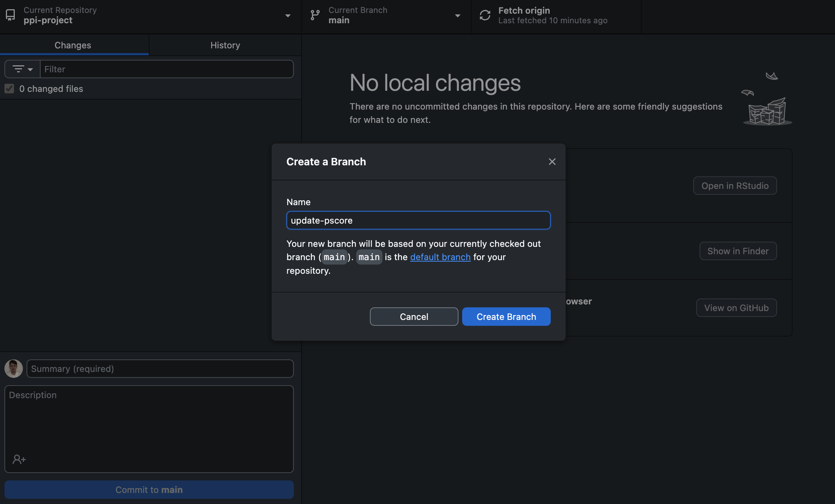
Task: Focus the Summary (required) field
Action: [x=160, y=369]
